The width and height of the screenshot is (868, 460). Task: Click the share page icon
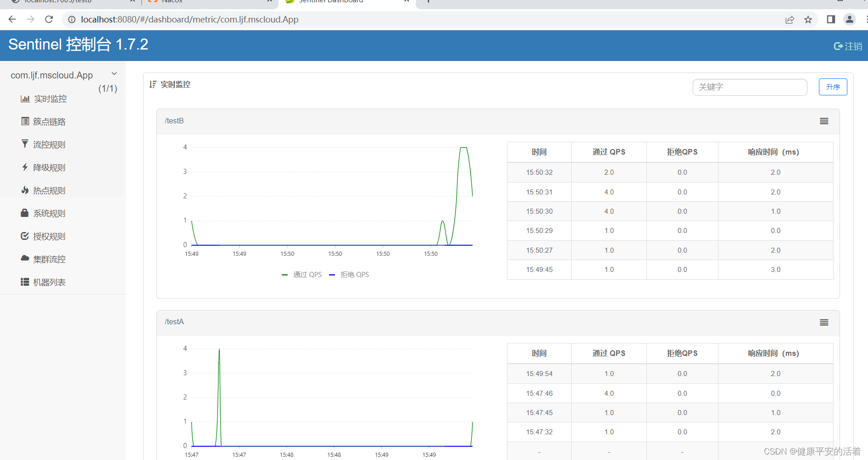(x=790, y=20)
